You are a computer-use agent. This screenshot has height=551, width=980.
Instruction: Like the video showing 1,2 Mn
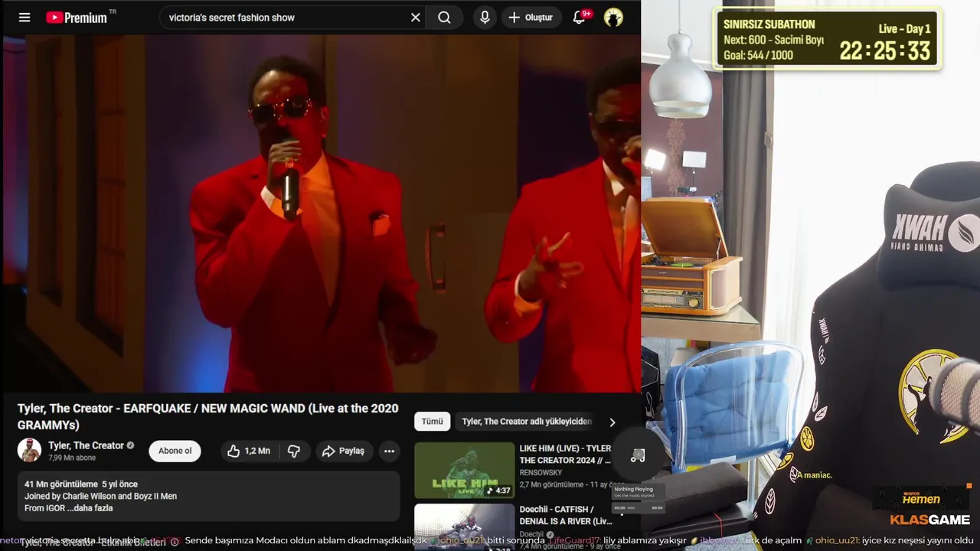pyautogui.click(x=249, y=451)
